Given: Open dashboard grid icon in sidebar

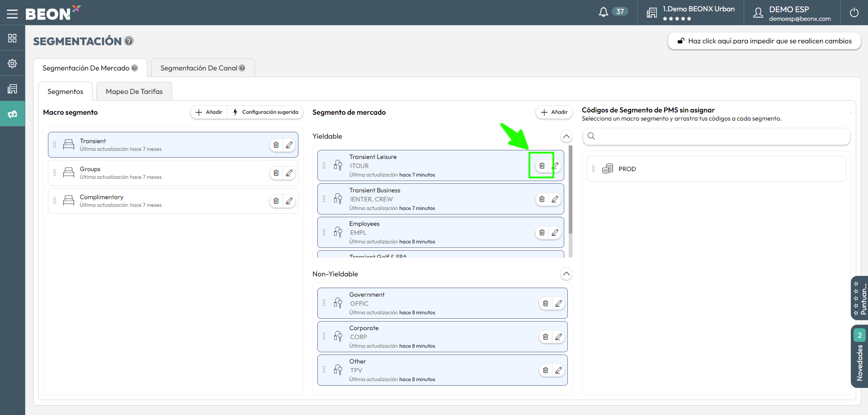Looking at the screenshot, I should tap(12, 38).
